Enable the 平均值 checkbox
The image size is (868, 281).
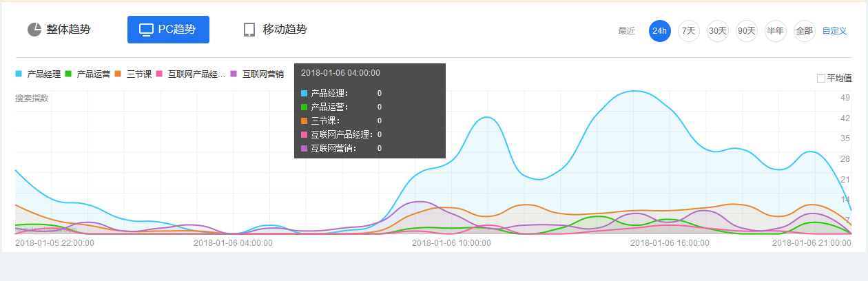point(821,79)
